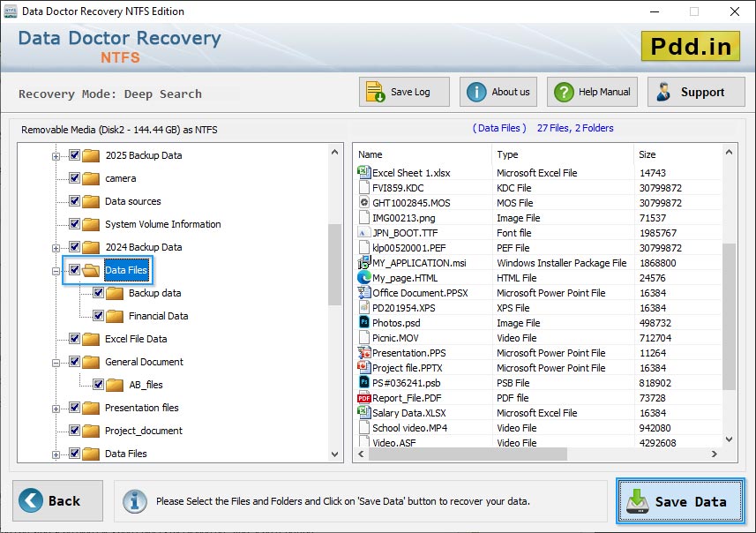Image resolution: width=756 pixels, height=533 pixels.
Task: Click folder tree scroll down arrow
Action: pos(334,454)
